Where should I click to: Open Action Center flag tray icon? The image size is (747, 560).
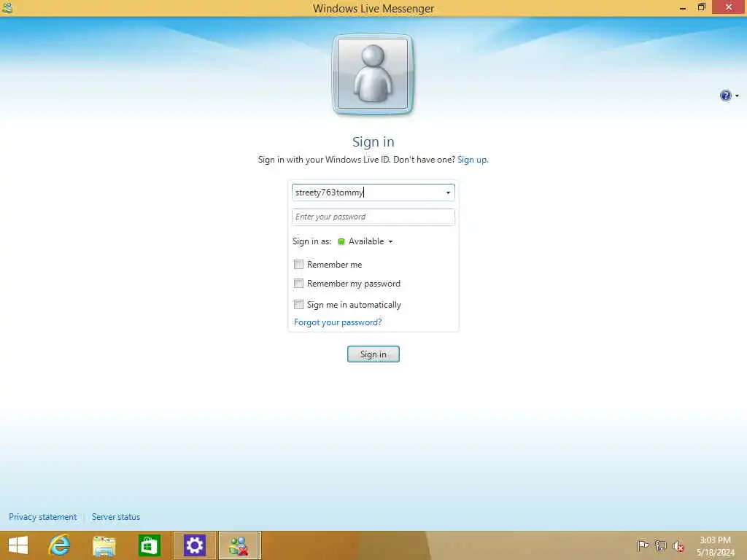642,545
